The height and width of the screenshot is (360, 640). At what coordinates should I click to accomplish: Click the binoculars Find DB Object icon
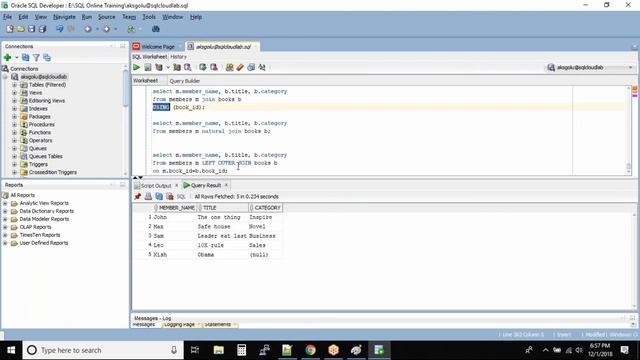[156, 29]
